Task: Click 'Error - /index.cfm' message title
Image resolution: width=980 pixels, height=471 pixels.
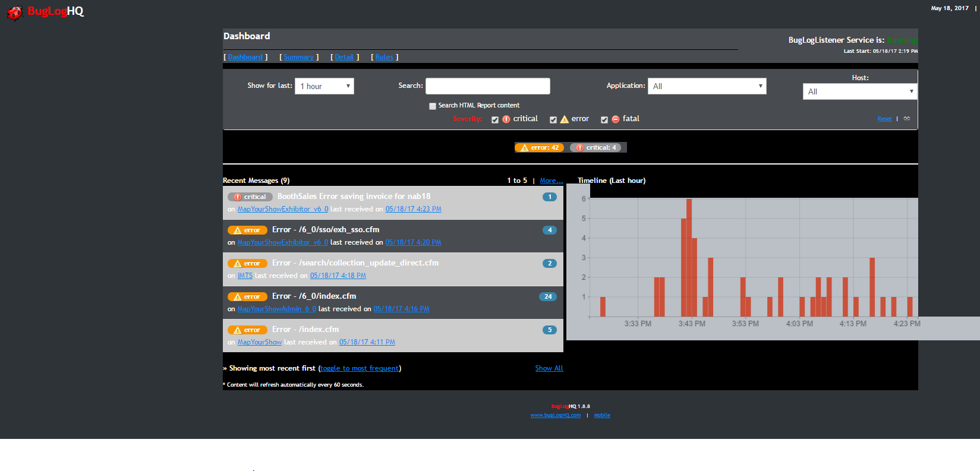Action: tap(305, 330)
